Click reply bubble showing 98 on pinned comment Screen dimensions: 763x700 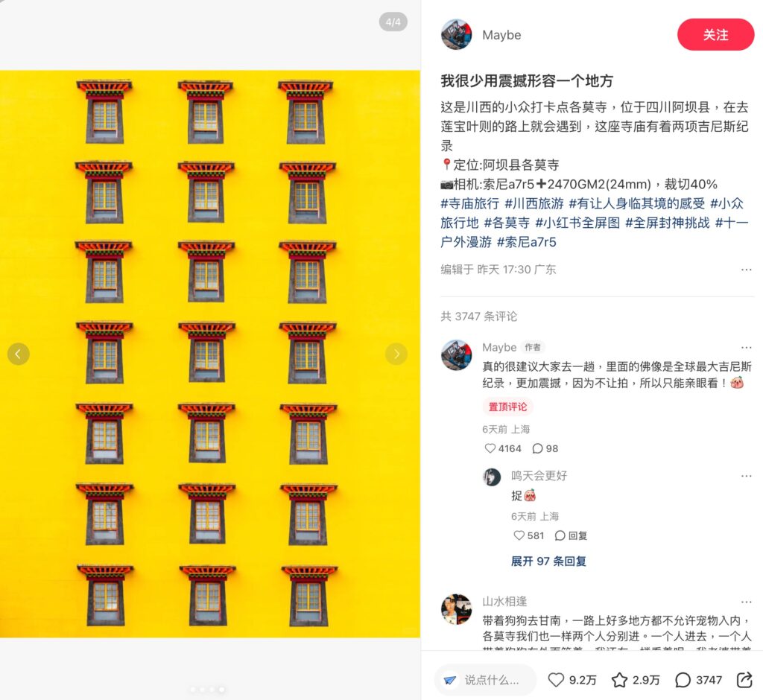pyautogui.click(x=538, y=448)
